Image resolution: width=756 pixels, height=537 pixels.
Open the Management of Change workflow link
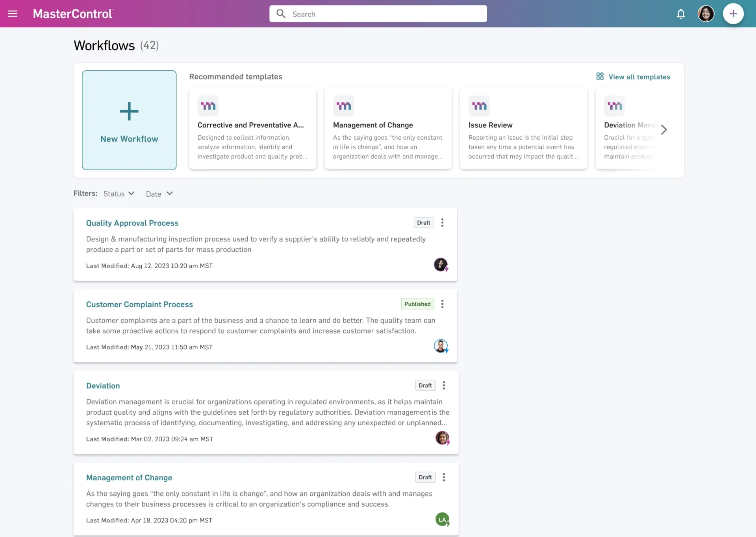[129, 478]
